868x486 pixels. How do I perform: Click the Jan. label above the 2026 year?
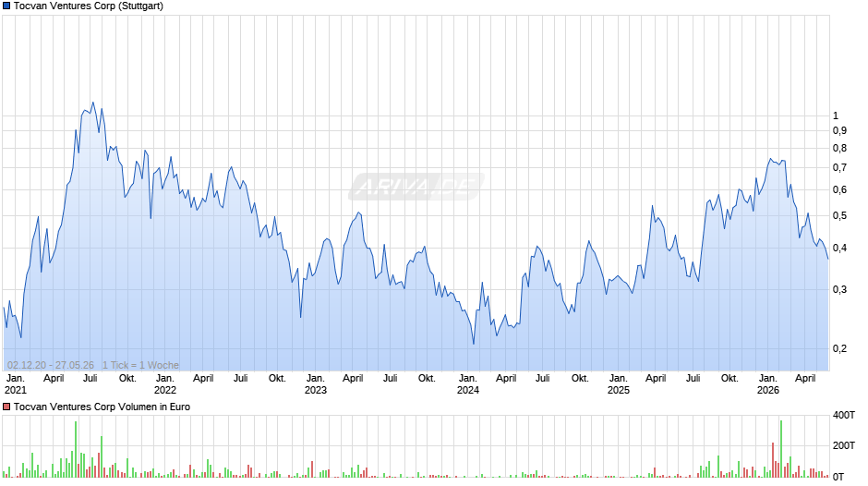[768, 378]
